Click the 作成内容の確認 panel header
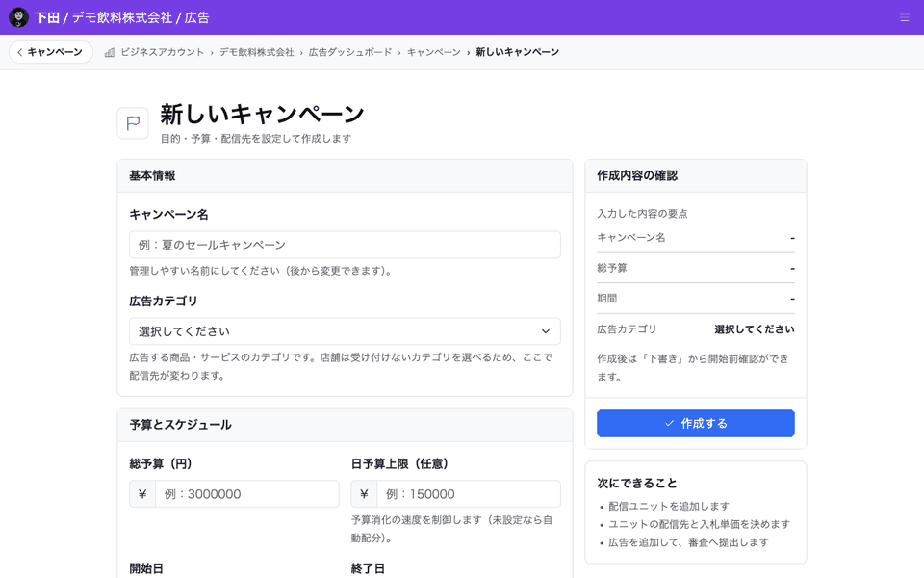Image resolution: width=924 pixels, height=578 pixels. pos(695,175)
